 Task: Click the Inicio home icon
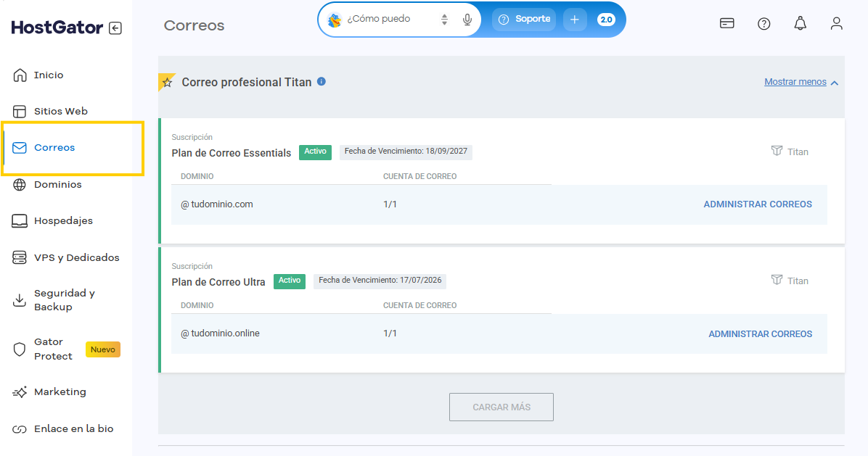pos(20,75)
